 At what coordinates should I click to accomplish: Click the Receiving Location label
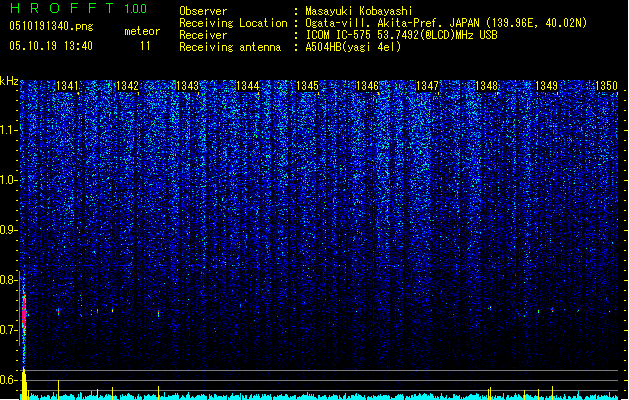(x=233, y=23)
